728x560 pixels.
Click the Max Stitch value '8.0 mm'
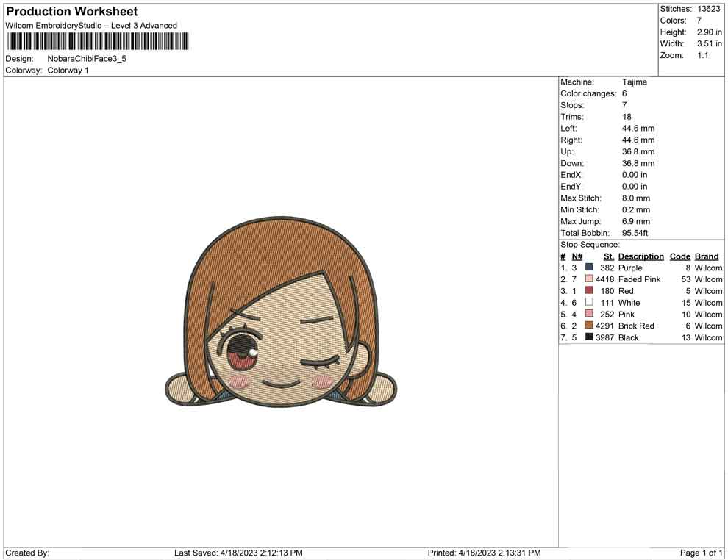pos(636,198)
